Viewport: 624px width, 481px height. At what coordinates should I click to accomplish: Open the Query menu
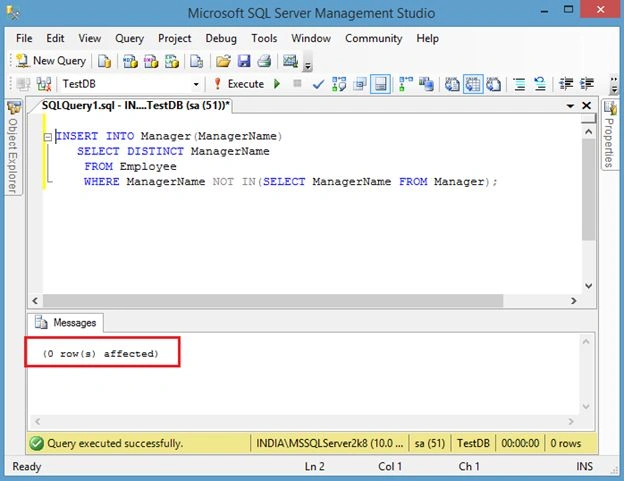(x=129, y=38)
